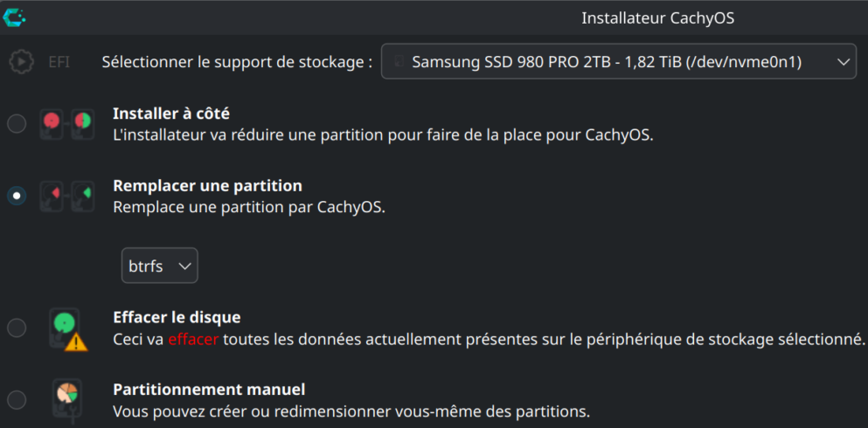Click the gear icon beside EFI
This screenshot has height=428, width=868.
point(21,62)
